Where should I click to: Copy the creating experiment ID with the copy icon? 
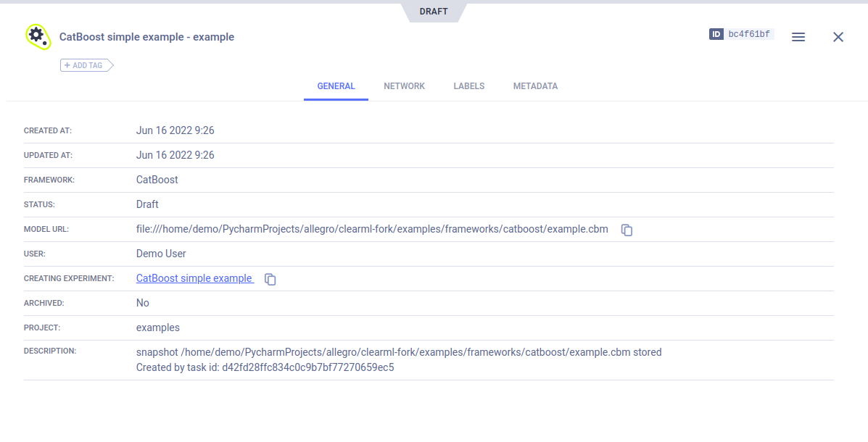(x=270, y=279)
